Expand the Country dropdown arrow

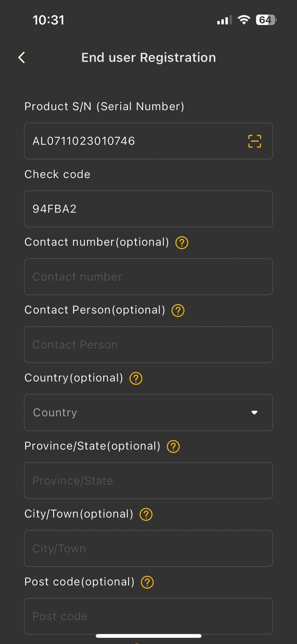[254, 413]
